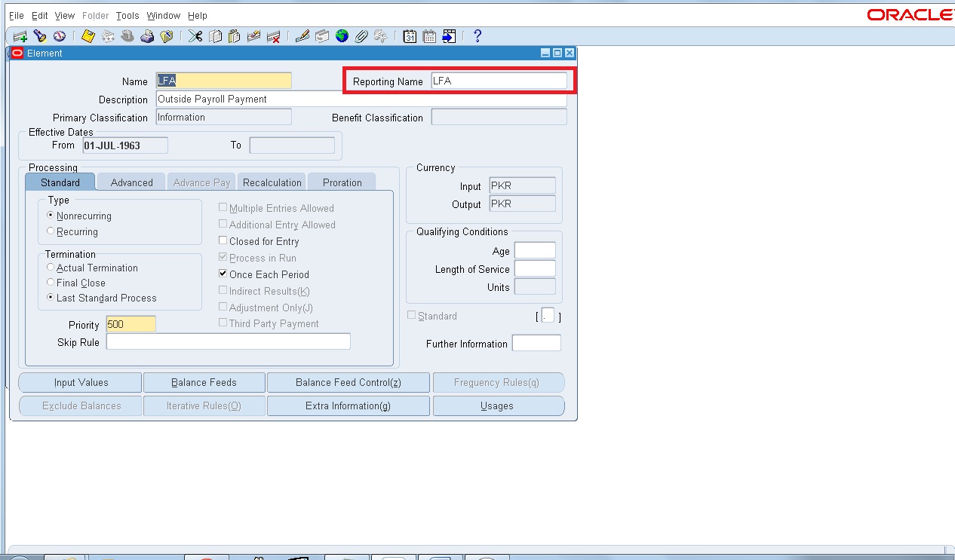Screen dimensions: 955x560
Task: Uncheck Once Each Period
Action: click(223, 274)
